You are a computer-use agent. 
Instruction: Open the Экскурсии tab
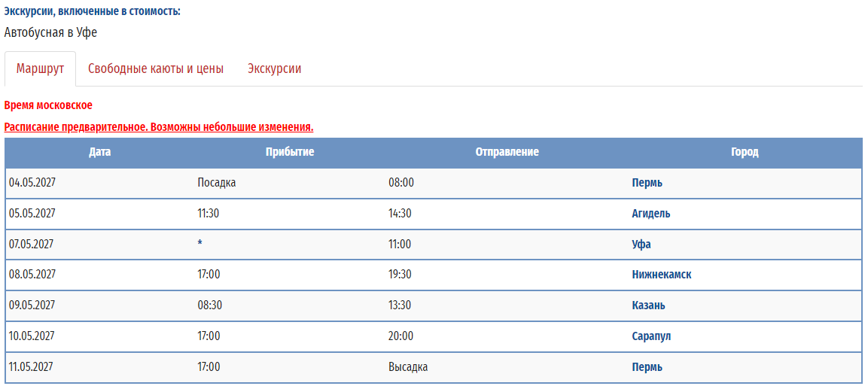coord(275,69)
